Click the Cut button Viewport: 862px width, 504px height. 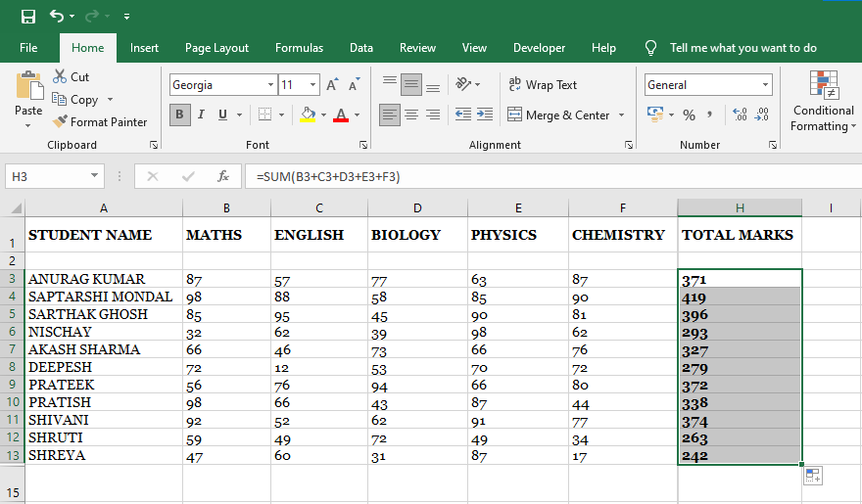(x=71, y=76)
